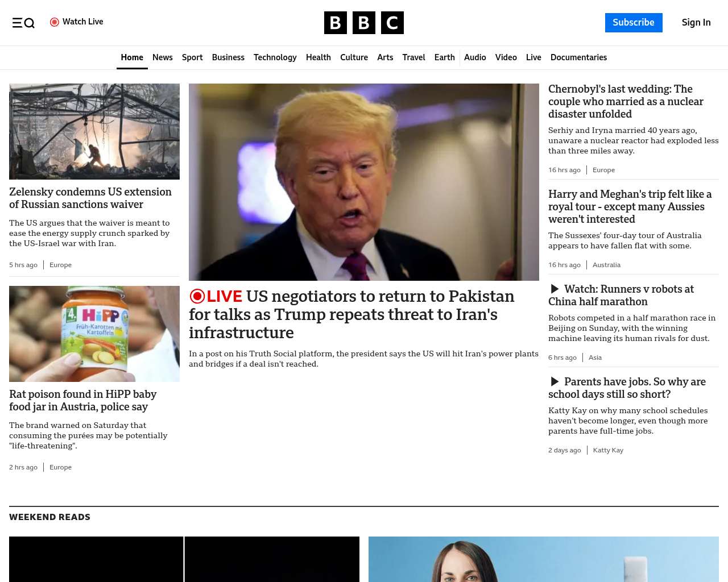Open the Video section
The image size is (728, 582).
coord(506,57)
